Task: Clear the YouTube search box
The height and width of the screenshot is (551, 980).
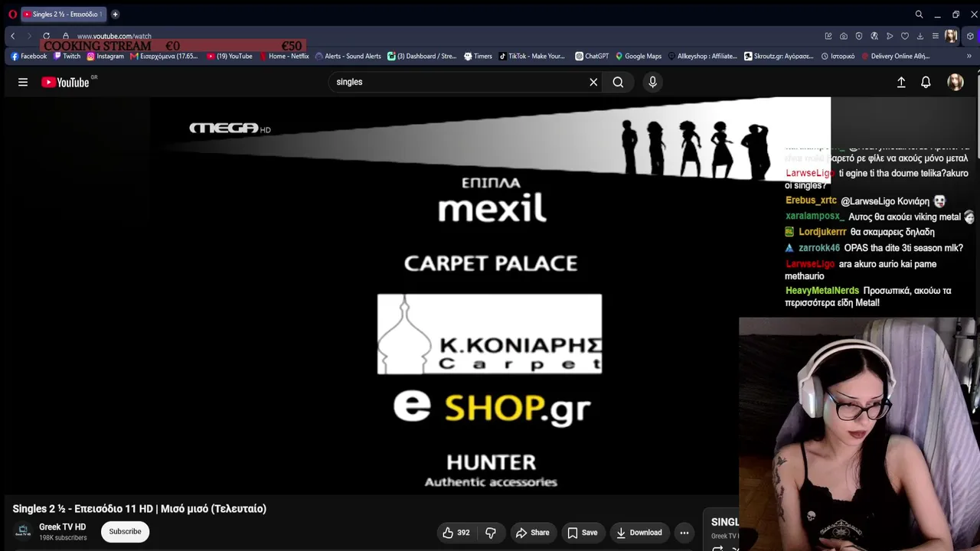Action: pyautogui.click(x=593, y=82)
